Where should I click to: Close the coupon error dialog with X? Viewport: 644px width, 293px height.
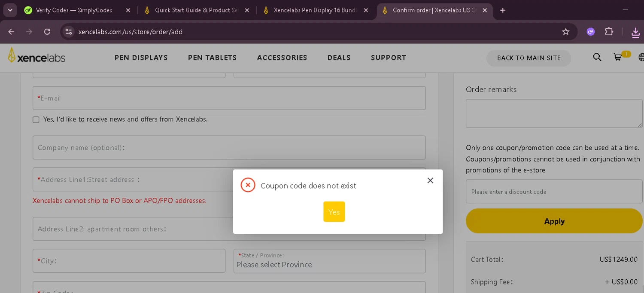tap(430, 181)
